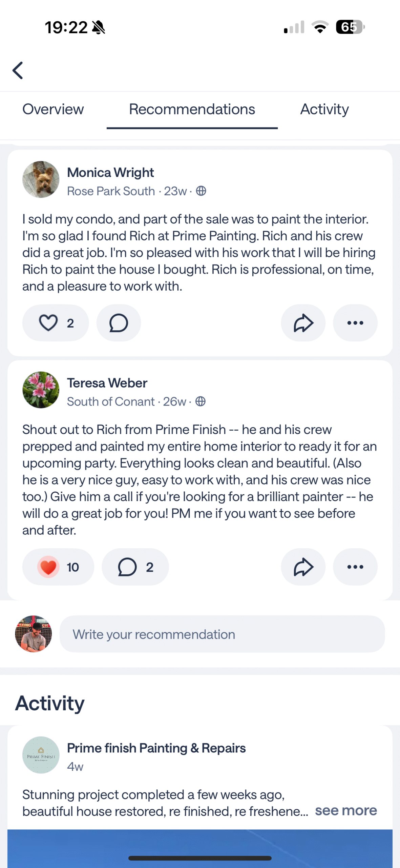Switch to the Activity tab
This screenshot has height=868, width=400.
(324, 110)
